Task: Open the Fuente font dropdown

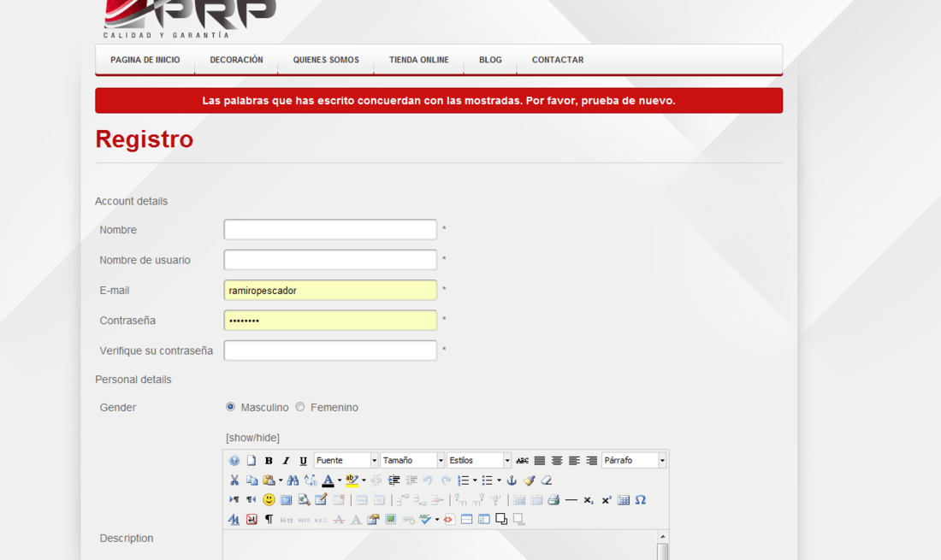Action: [x=346, y=461]
